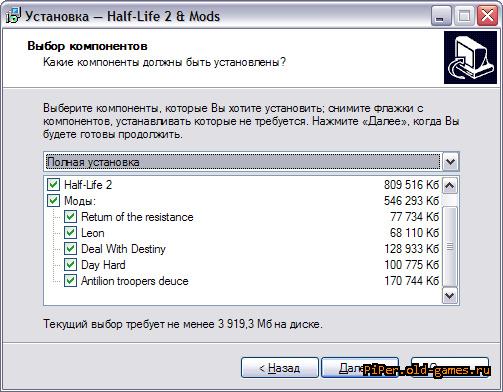The image size is (503, 392).
Task: Uncheck the Half-Life 2 component
Action: [53, 184]
